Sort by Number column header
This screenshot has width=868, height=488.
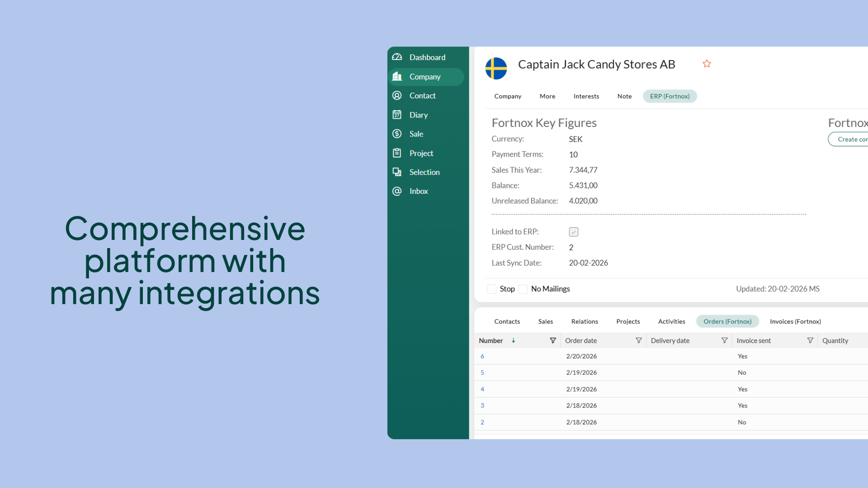491,341
